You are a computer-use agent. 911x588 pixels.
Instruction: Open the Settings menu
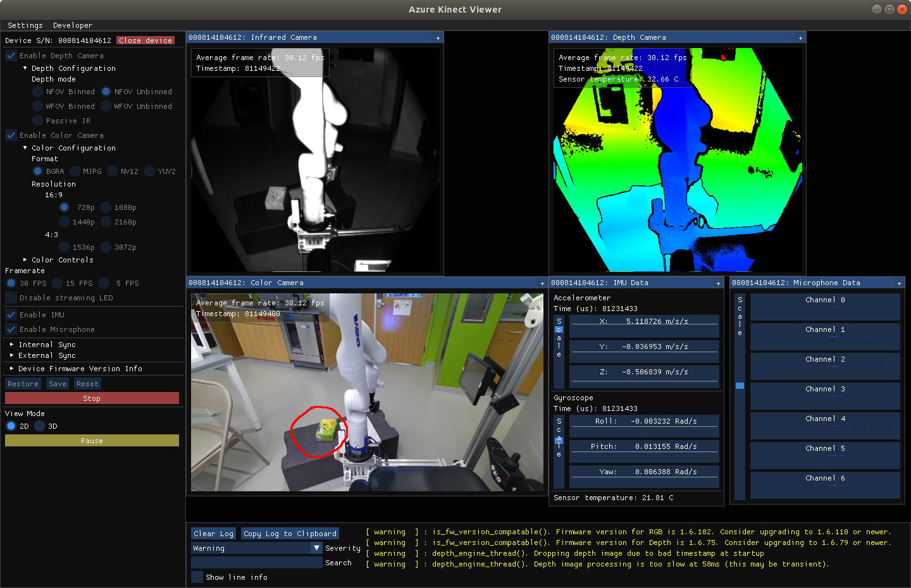[x=25, y=25]
